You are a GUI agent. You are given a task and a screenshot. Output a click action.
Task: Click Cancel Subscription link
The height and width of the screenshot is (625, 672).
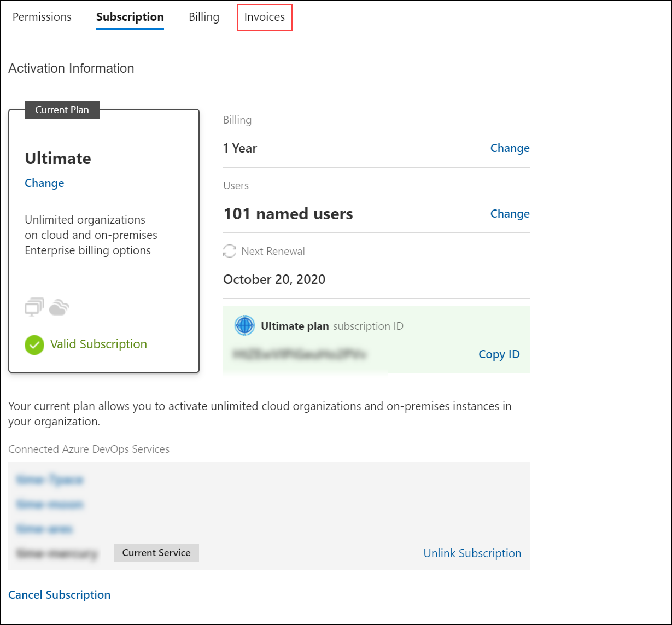coord(60,595)
